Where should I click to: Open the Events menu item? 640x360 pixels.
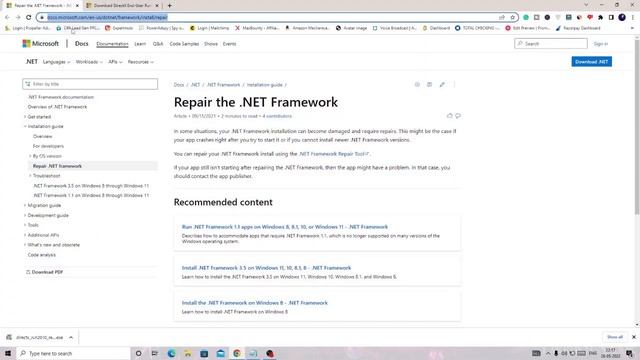[x=229, y=44]
